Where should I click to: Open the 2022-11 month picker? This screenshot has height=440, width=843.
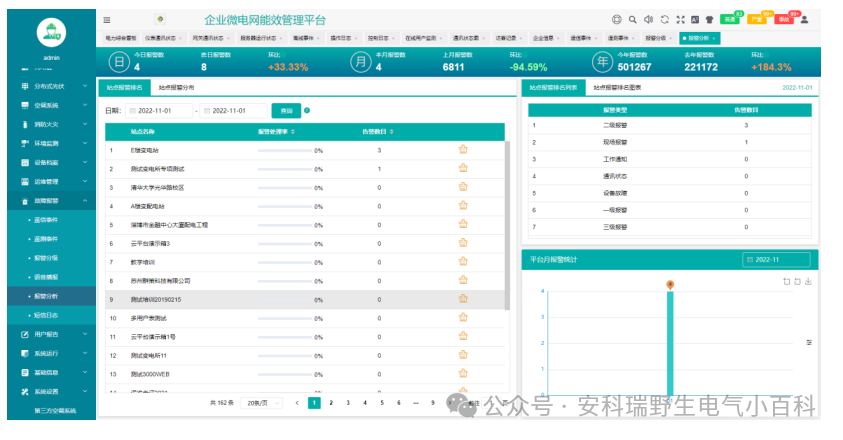(775, 259)
